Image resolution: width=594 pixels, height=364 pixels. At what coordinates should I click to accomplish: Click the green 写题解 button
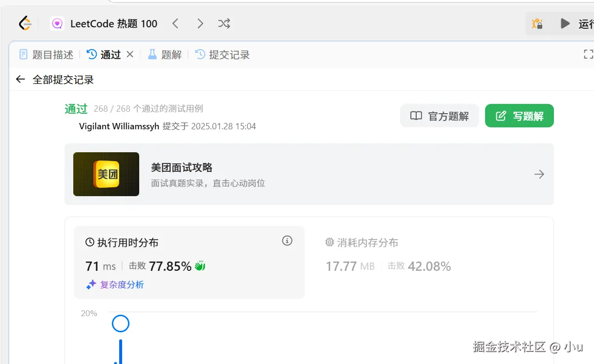pos(519,116)
